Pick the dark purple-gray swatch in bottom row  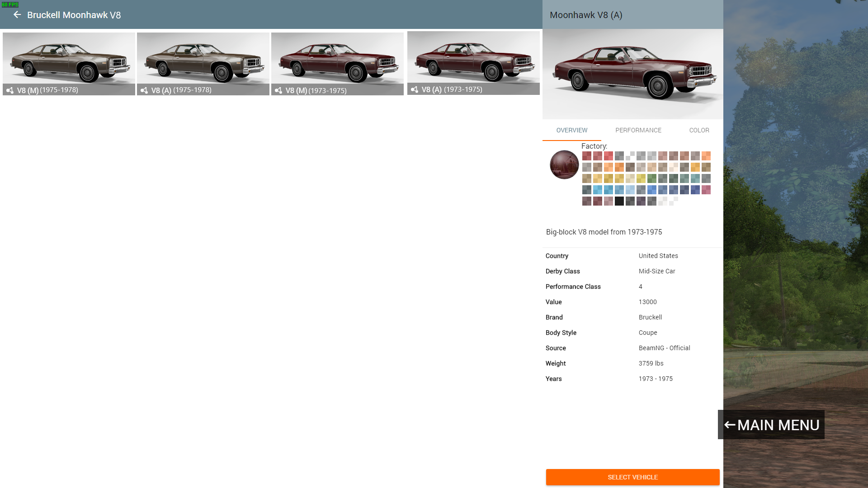click(641, 201)
